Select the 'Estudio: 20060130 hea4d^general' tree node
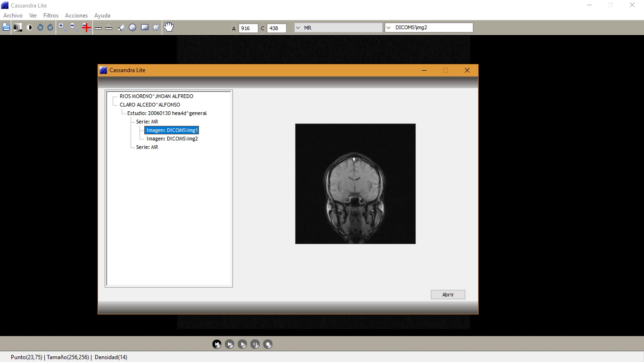Image resolution: width=644 pixels, height=362 pixels. [x=166, y=113]
